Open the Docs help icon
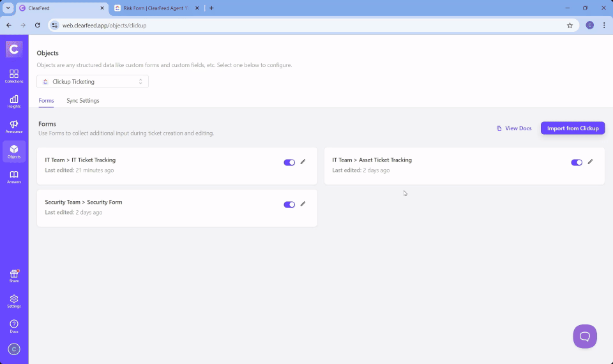 (x=14, y=326)
